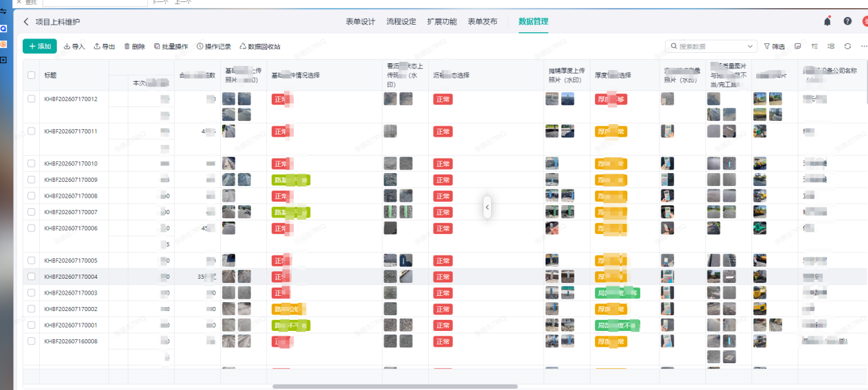Click the plus box icon in left sidebar
868x390 pixels.
(3, 60)
